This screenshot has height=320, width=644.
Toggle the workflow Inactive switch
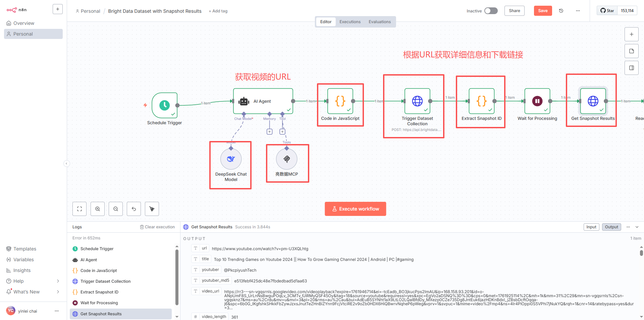coord(491,11)
